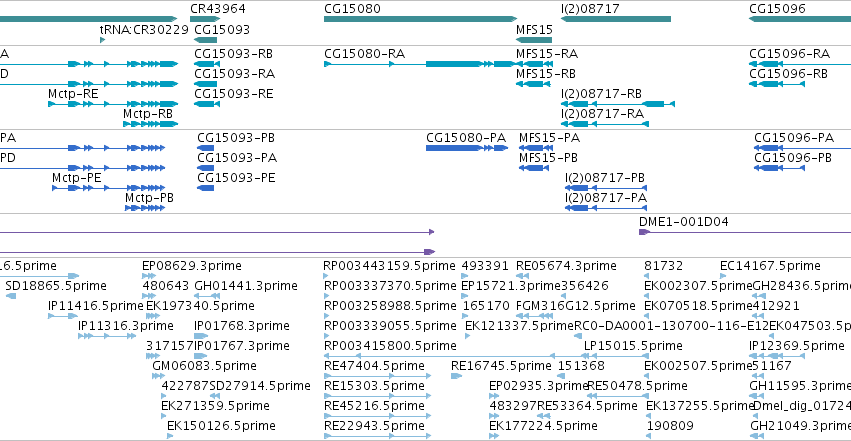This screenshot has width=851, height=441.
Task: Click RE22943.5prime EST label
Action: tap(374, 426)
